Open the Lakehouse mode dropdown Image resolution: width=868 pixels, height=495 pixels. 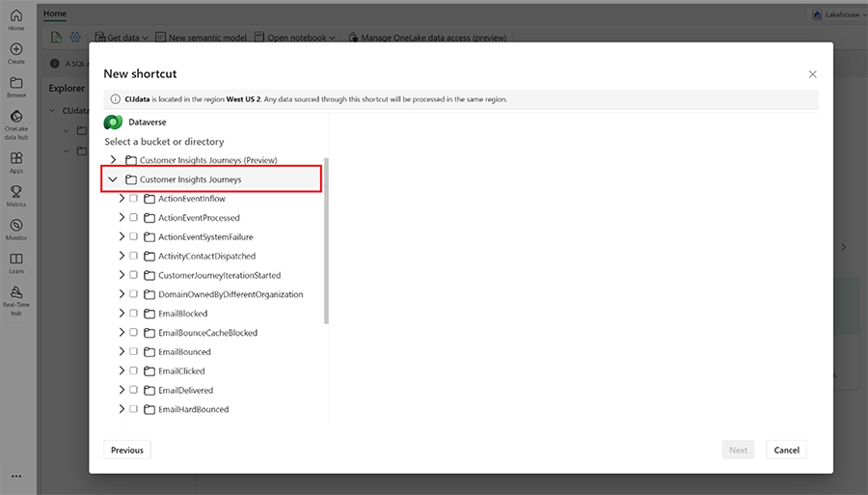click(839, 14)
